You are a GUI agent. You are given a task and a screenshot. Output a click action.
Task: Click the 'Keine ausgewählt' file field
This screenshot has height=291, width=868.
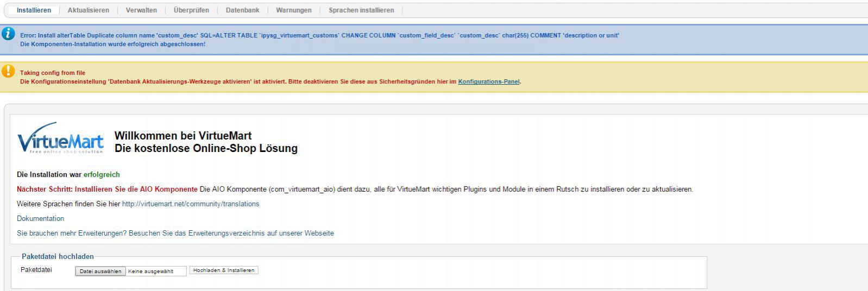156,271
